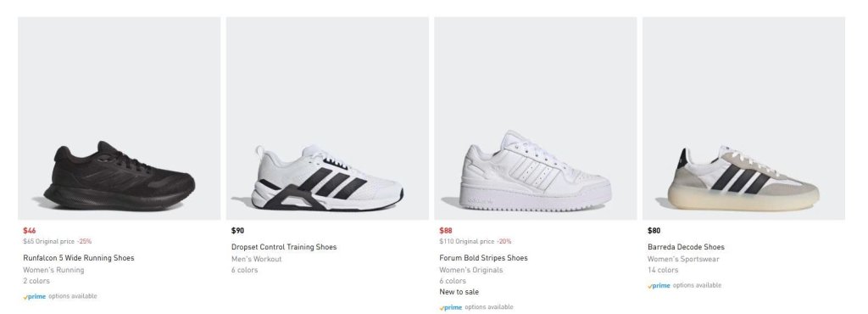The width and height of the screenshot is (868, 314).
Task: Click the 14 colors label
Action: pos(663,270)
